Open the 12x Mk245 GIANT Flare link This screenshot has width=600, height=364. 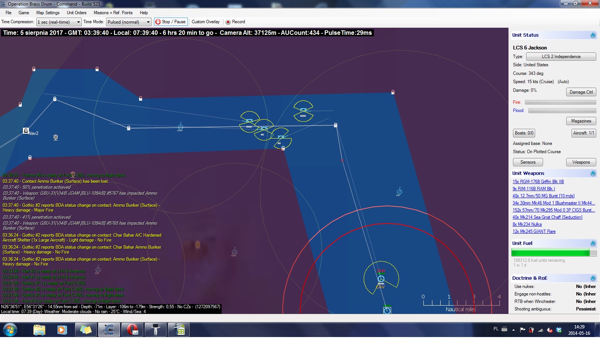(534, 231)
